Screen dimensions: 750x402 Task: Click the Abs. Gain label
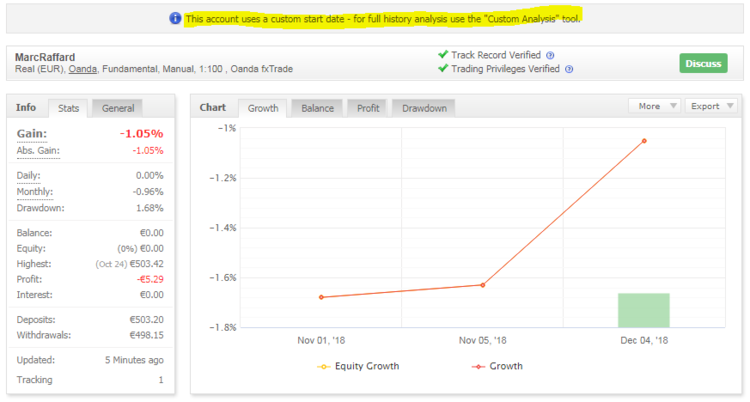coord(38,151)
